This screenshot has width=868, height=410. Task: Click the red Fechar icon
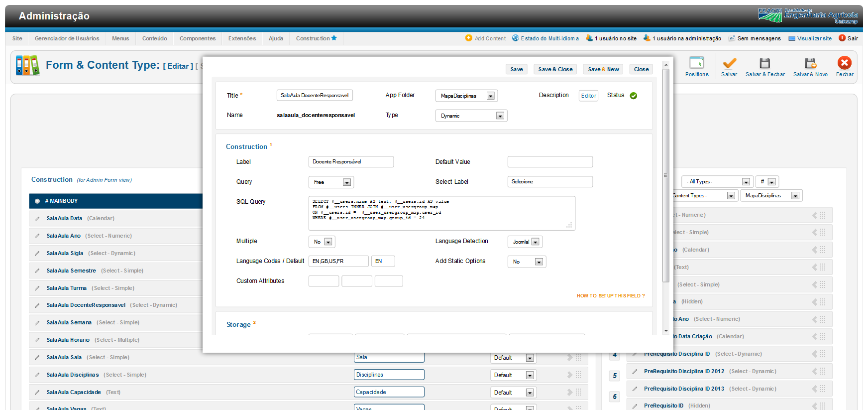tap(844, 63)
